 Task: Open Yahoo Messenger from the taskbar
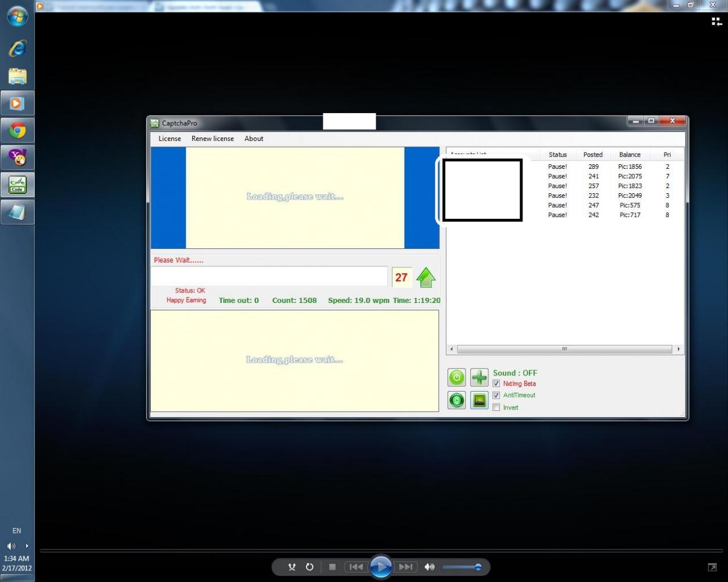tap(17, 158)
